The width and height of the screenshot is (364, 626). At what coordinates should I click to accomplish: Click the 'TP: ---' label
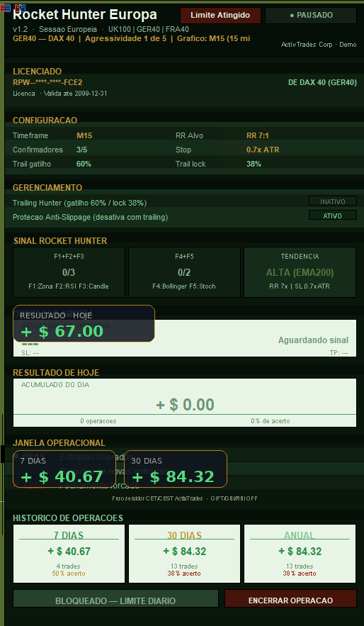pos(339,353)
